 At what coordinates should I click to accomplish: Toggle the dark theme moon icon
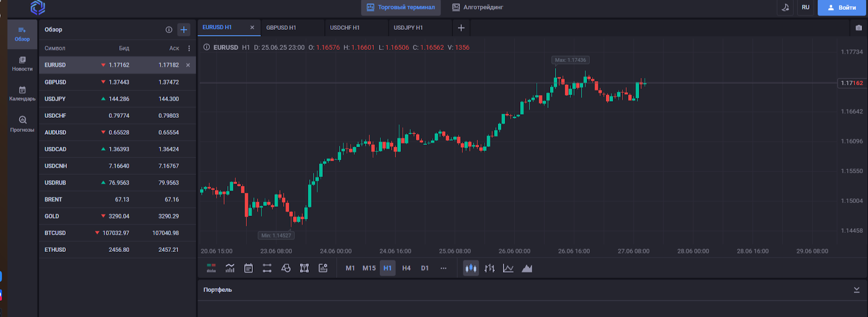coord(786,7)
